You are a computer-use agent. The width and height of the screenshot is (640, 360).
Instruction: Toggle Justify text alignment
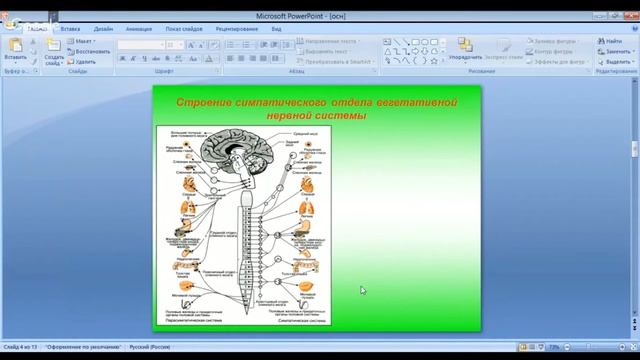[264, 59]
